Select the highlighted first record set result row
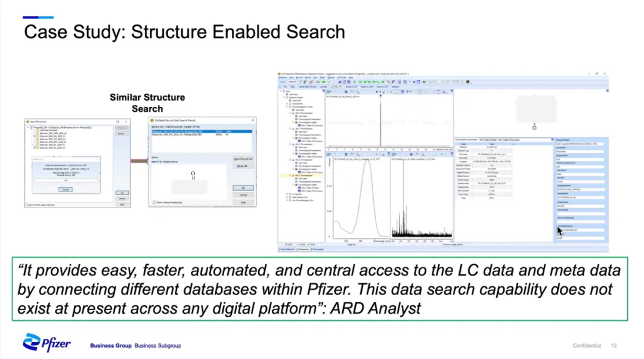 [202, 131]
